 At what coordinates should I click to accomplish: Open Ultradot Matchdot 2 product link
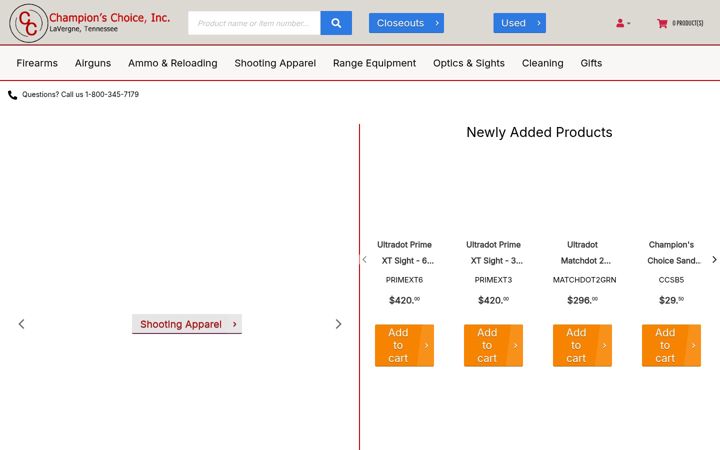tap(583, 253)
